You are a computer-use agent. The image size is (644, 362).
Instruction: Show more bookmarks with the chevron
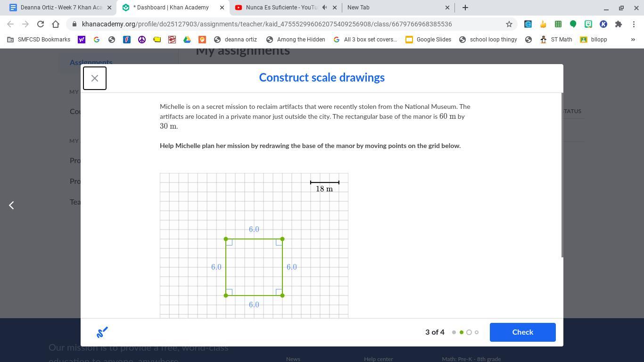pos(633,40)
